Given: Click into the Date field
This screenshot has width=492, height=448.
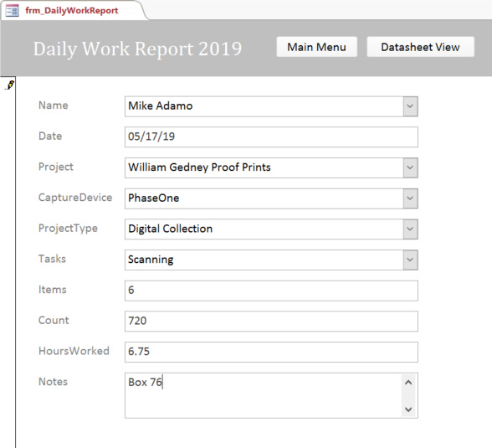Looking at the screenshot, I should tap(271, 136).
